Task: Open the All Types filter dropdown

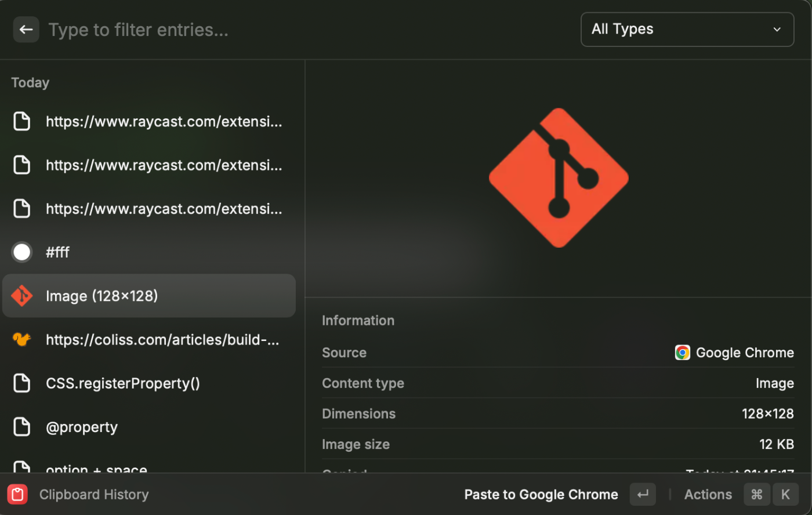Action: pos(687,30)
